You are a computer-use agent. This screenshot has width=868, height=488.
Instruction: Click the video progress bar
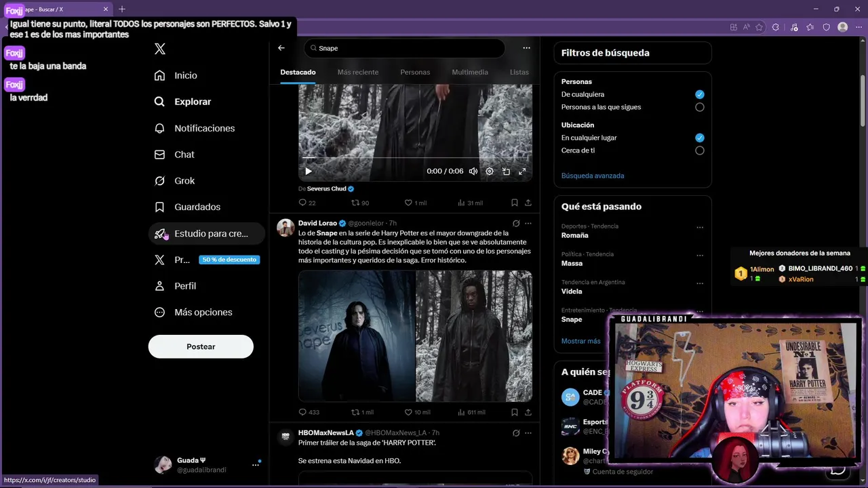(x=415, y=158)
